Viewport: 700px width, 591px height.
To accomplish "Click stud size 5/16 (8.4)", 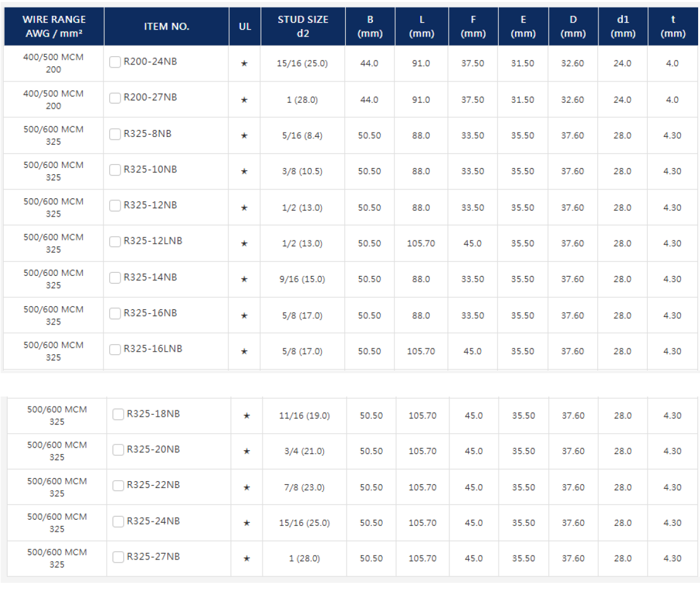I will tap(302, 136).
